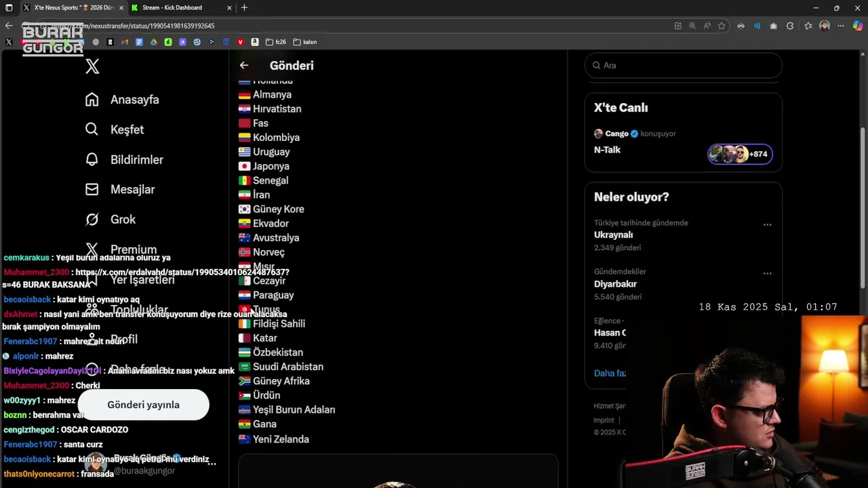This screenshot has height=488, width=868.
Task: Add this page to favorites star
Action: coord(722,26)
